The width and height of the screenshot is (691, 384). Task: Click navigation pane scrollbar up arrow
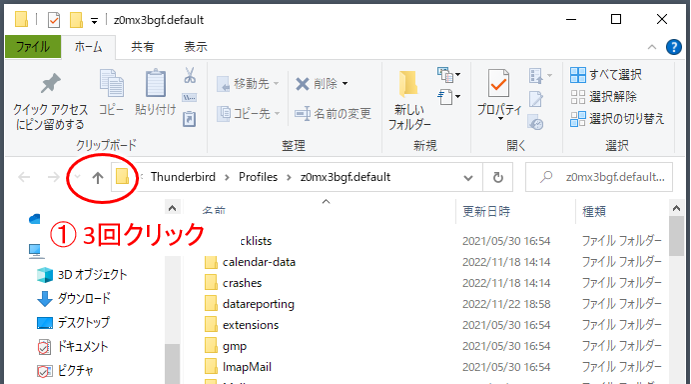point(172,208)
